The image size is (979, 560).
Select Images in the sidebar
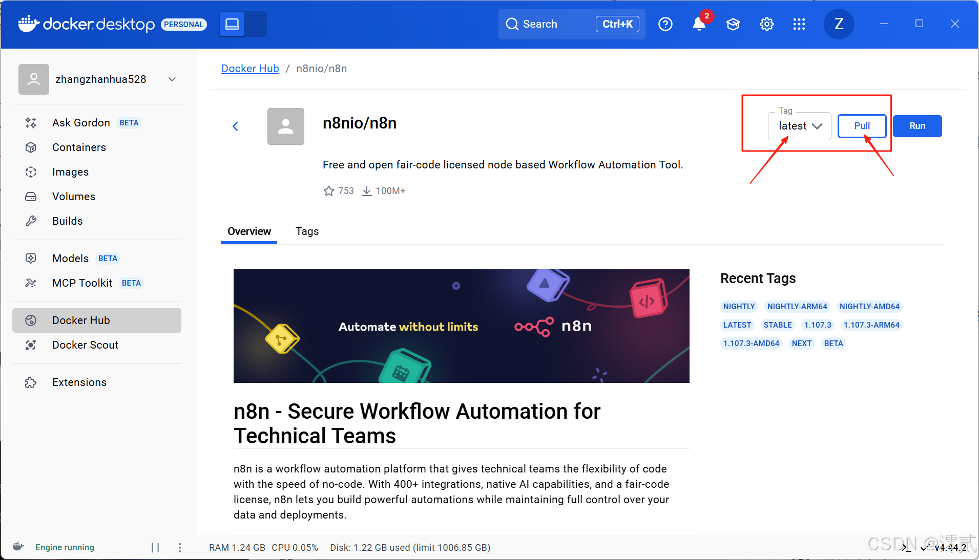[x=97, y=172]
